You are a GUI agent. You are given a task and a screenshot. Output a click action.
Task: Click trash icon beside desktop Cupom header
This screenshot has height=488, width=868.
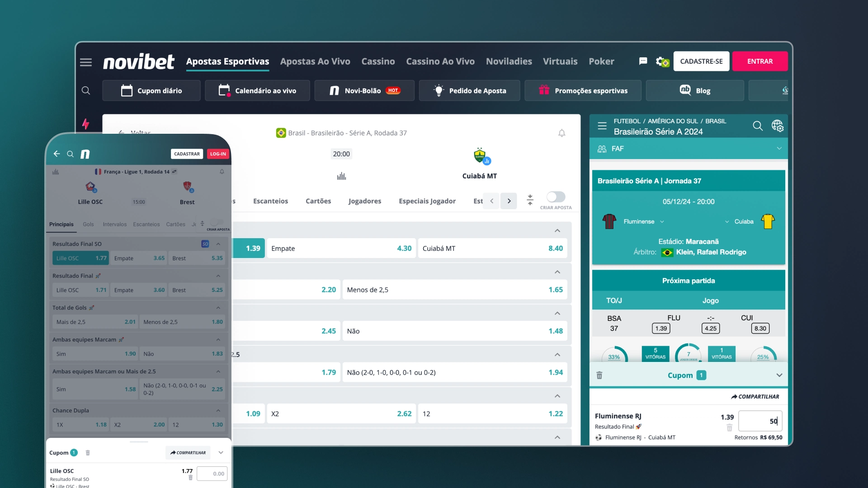tap(599, 375)
